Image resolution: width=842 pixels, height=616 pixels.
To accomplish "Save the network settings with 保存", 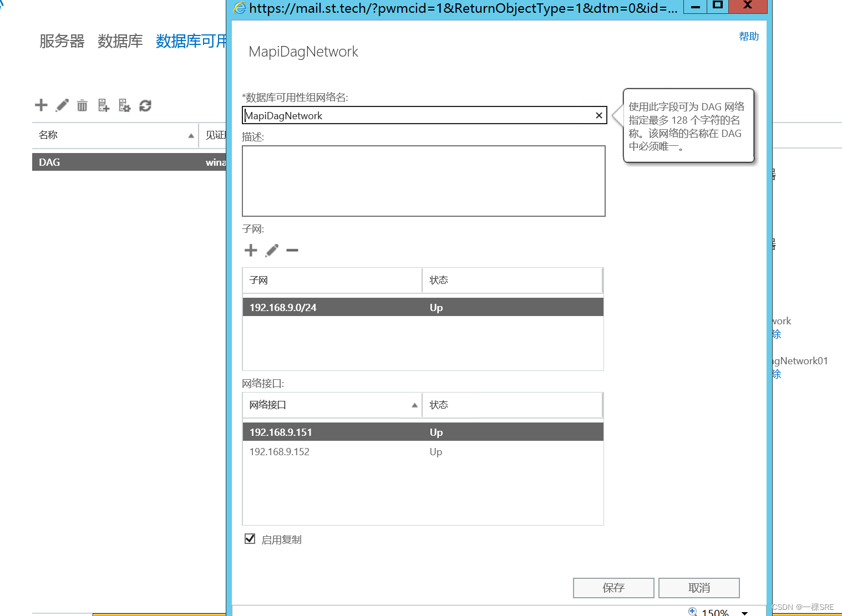I will coord(613,588).
